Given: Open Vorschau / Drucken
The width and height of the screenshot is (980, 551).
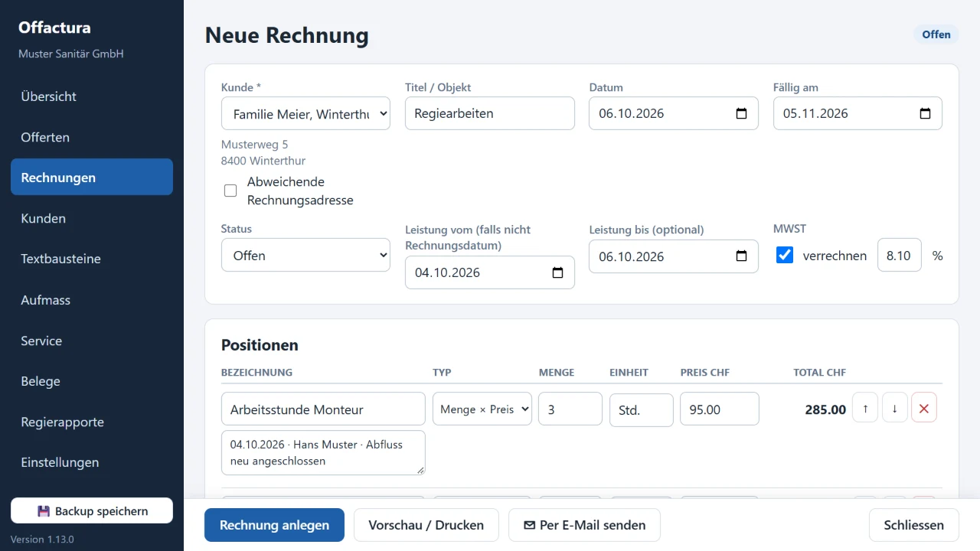Looking at the screenshot, I should coord(426,525).
